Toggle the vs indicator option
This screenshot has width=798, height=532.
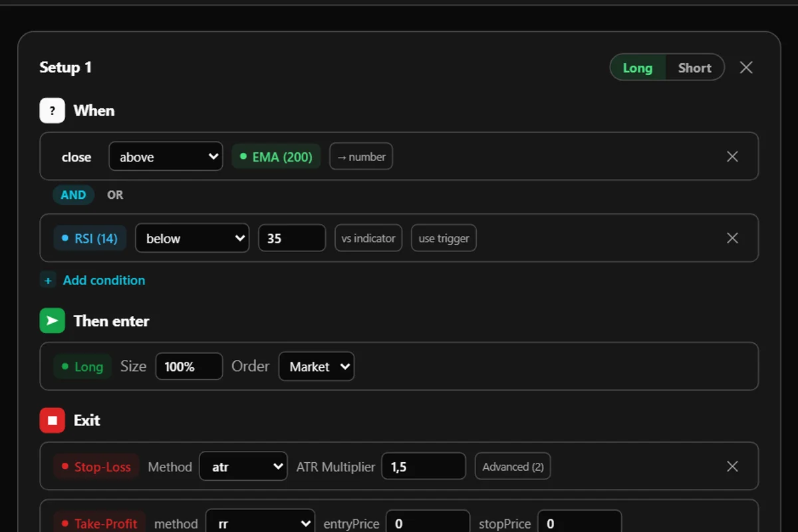(x=368, y=238)
